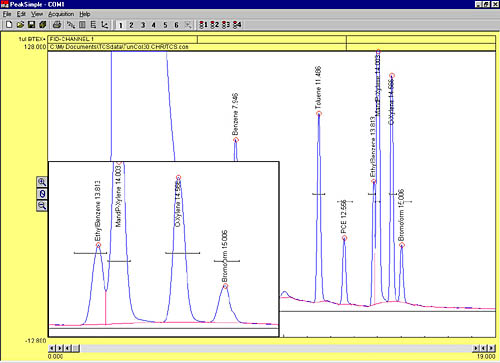Screen dimensions: 500x363
Task: Click the New file toolbar icon
Action: (x=9, y=25)
